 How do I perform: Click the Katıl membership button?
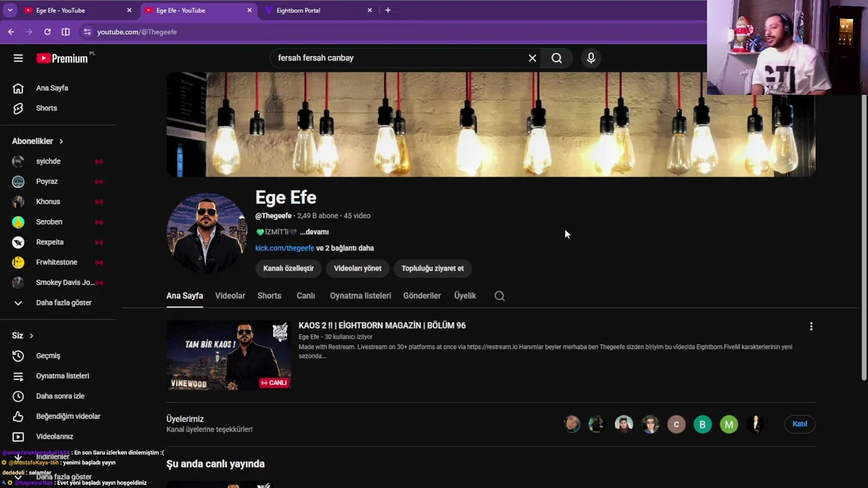tap(800, 424)
